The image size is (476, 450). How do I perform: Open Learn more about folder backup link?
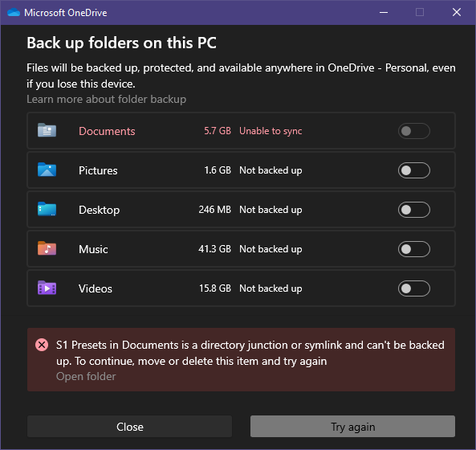pos(106,100)
